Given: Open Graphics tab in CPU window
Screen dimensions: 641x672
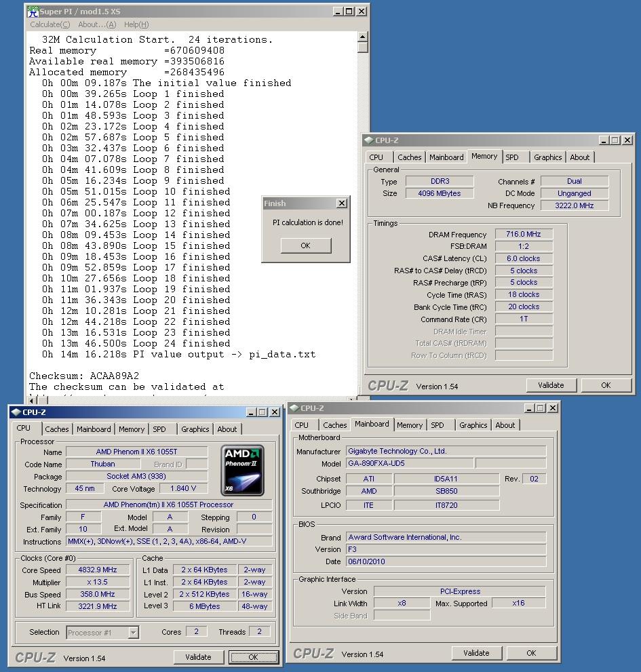Looking at the screenshot, I should tap(195, 429).
